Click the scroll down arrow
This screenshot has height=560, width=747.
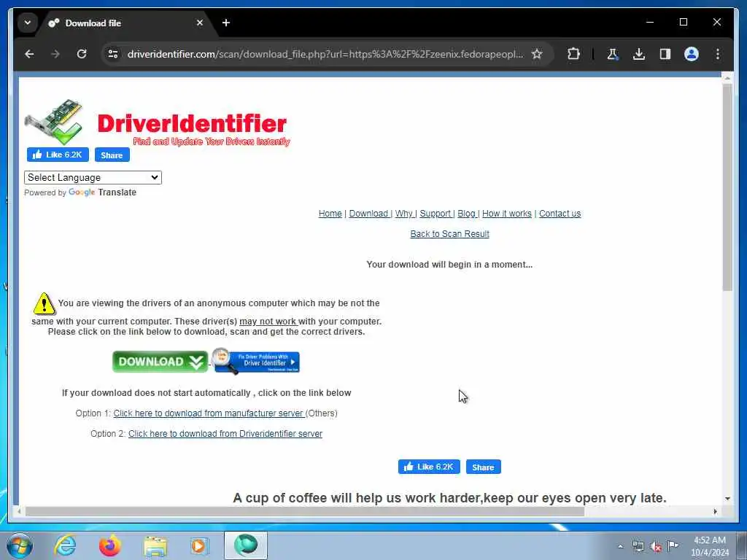(727, 498)
